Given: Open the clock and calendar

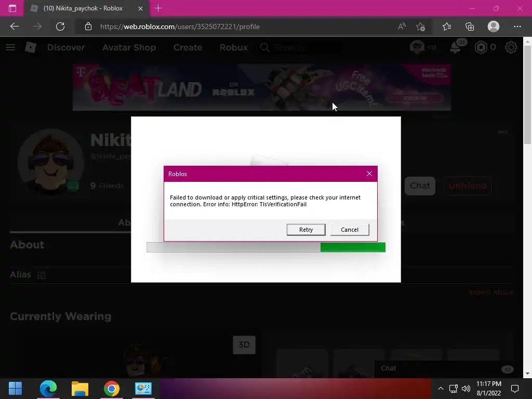Looking at the screenshot, I should tap(488, 389).
